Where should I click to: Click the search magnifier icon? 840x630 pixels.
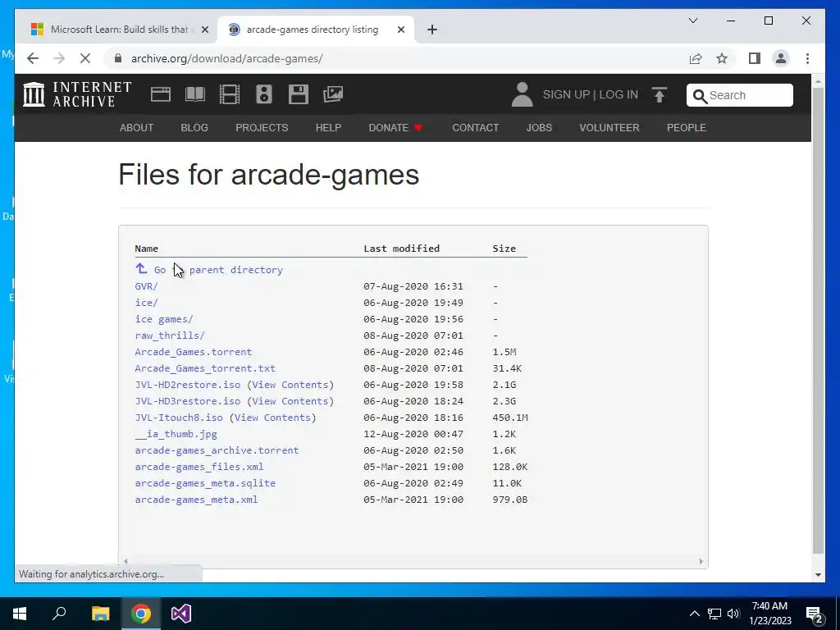click(700, 96)
